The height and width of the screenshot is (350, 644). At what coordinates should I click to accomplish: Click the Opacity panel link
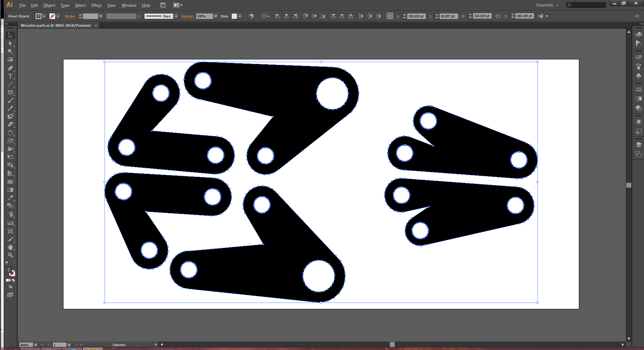[187, 16]
